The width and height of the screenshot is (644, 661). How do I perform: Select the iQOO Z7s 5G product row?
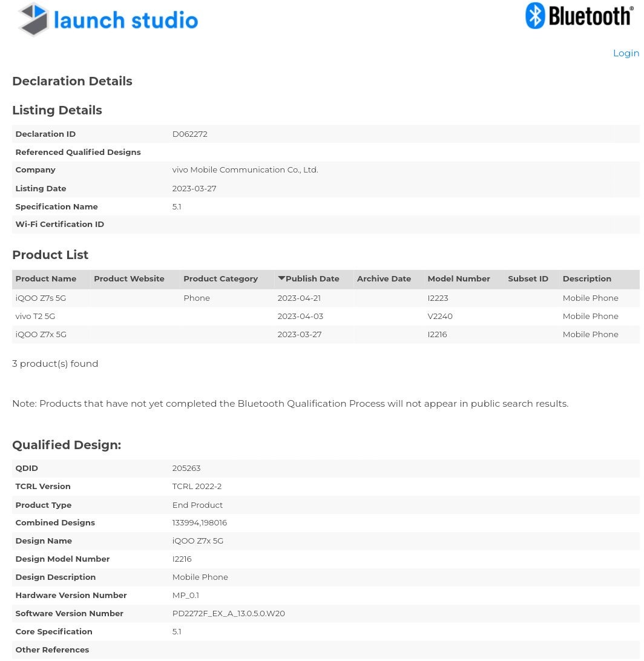click(41, 298)
